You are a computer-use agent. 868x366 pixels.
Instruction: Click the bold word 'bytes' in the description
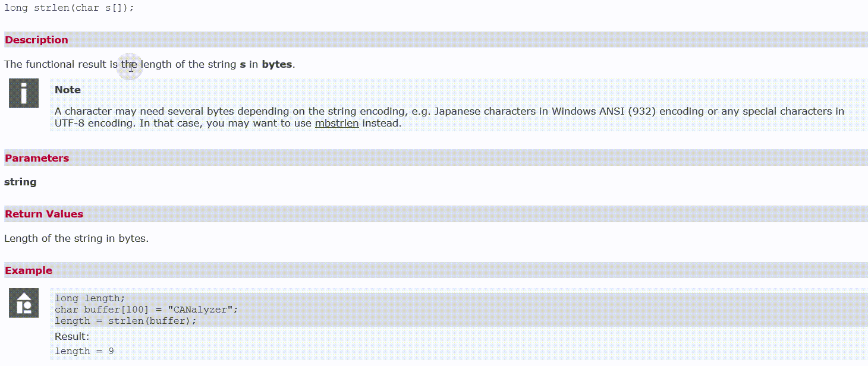[276, 64]
